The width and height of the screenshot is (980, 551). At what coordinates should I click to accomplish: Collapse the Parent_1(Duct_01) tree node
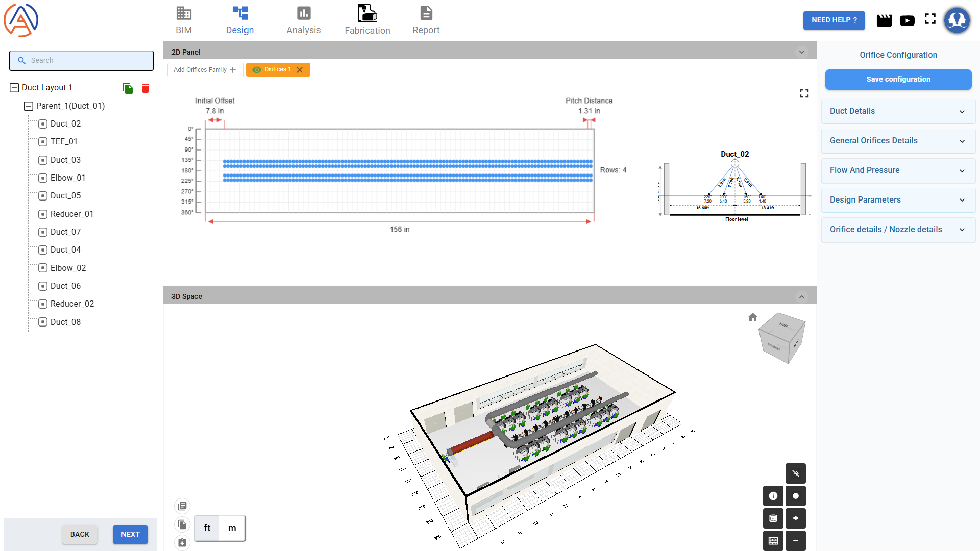(29, 106)
